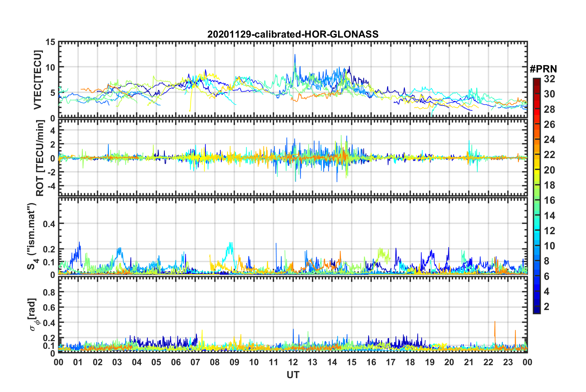Image resolution: width=586 pixels, height=392 pixels.
Task: Click VTEC axis tick label 5
Action: pos(53,93)
